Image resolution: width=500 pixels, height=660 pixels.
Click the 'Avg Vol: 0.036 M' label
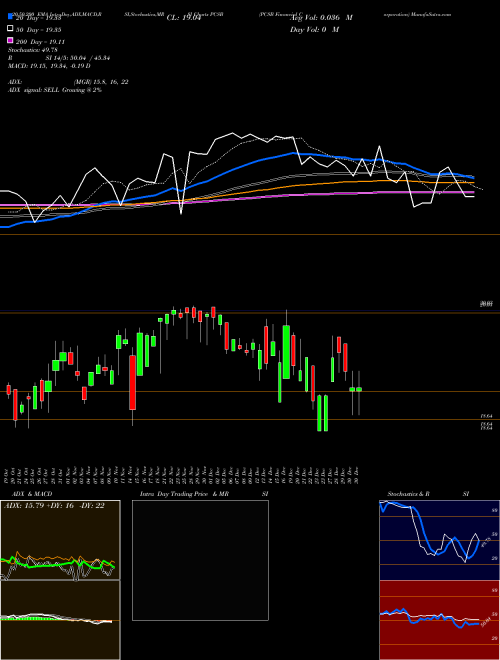point(321,18)
